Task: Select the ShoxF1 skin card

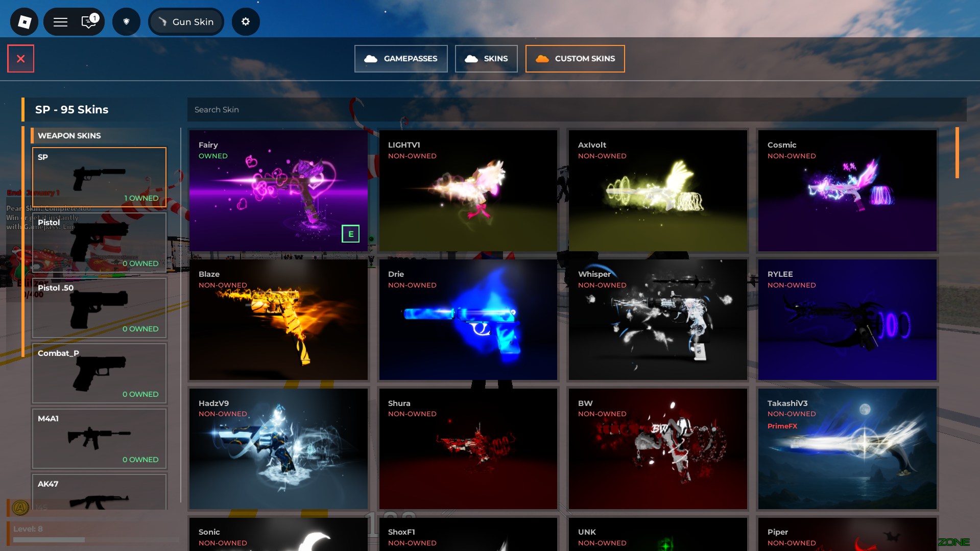Action: [x=468, y=534]
